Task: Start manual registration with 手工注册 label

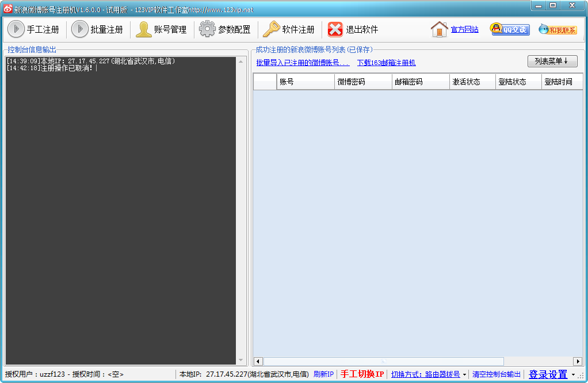Action: pos(43,29)
